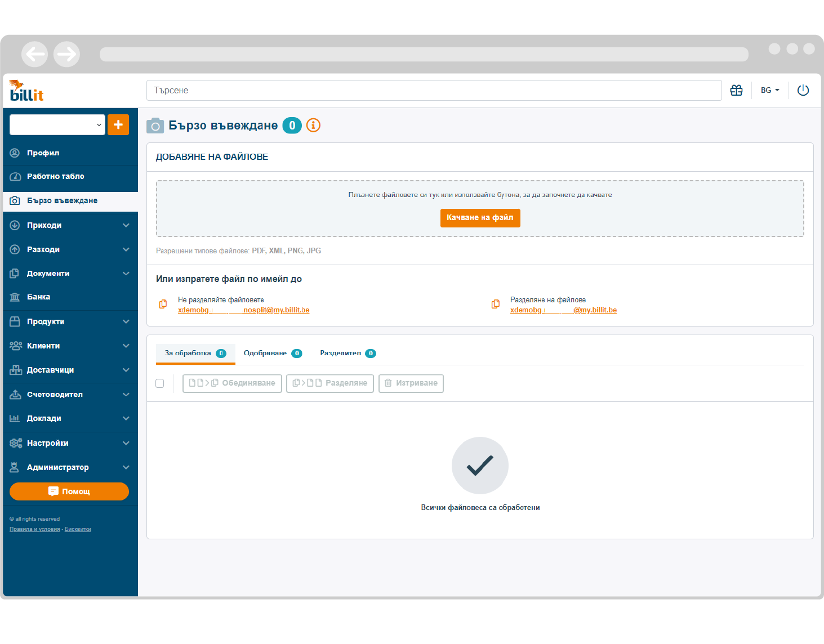This screenshot has width=824, height=644.
Task: Expand the Клиенти menu chevron
Action: [126, 346]
